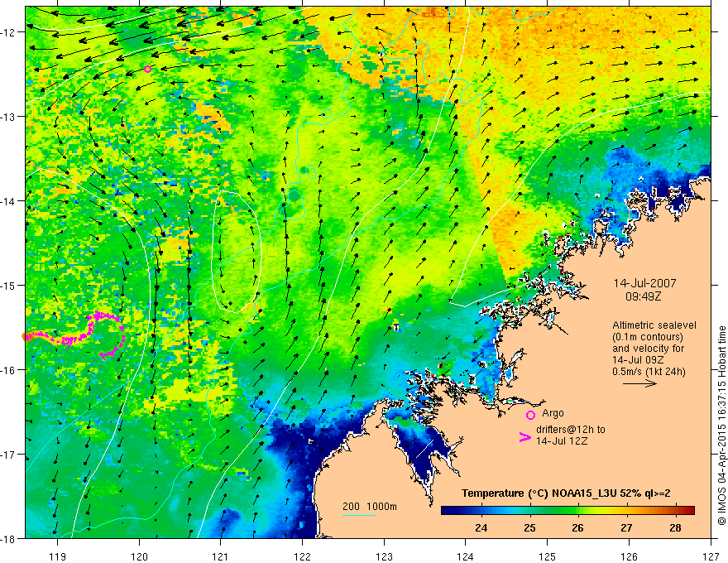
Task: Click latitude label -14
Action: tap(8, 200)
